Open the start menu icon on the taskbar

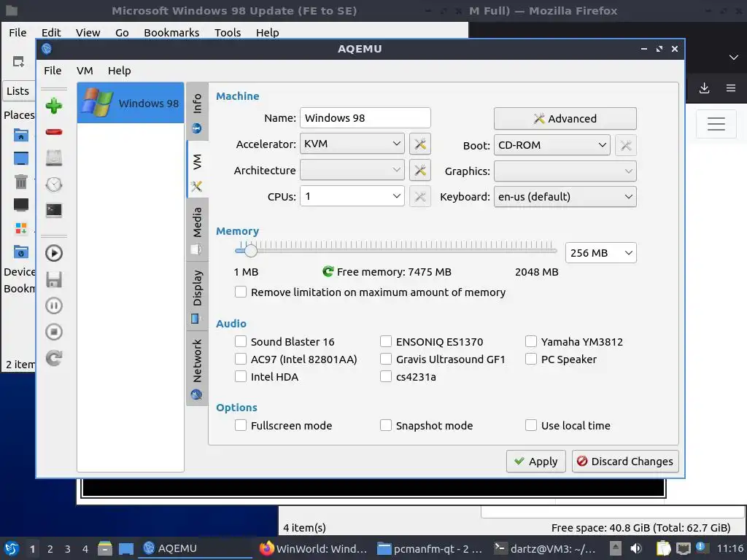tap(12, 548)
